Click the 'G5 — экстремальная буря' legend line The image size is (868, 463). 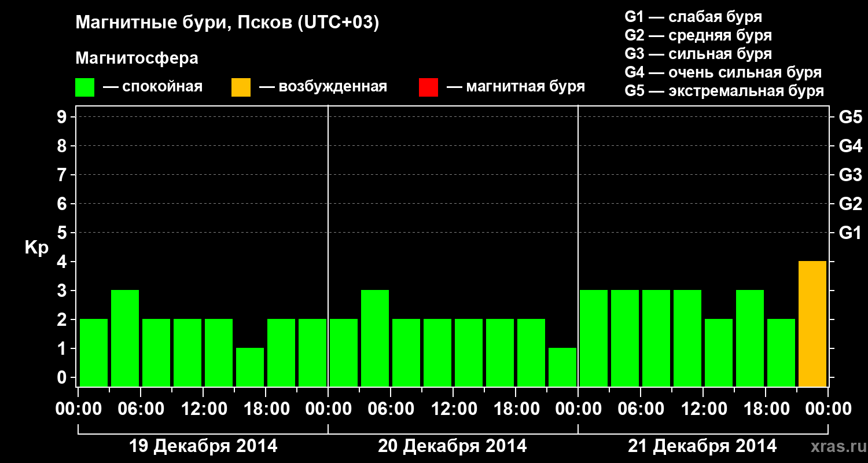[724, 91]
